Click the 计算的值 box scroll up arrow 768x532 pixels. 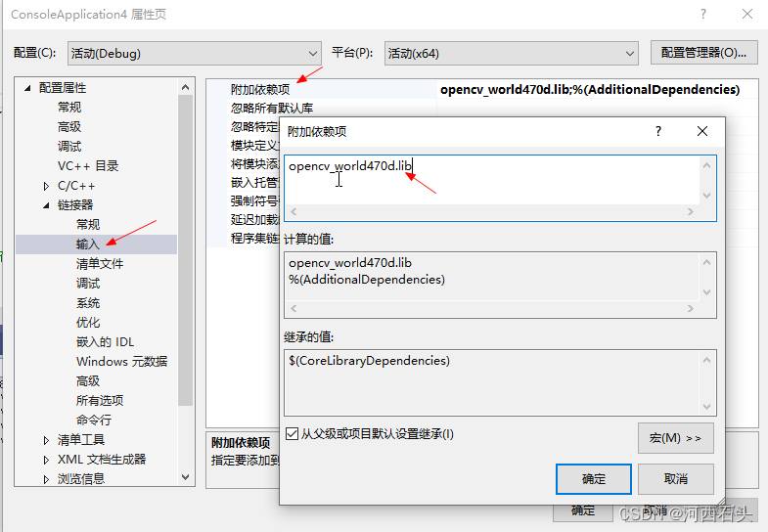point(706,262)
